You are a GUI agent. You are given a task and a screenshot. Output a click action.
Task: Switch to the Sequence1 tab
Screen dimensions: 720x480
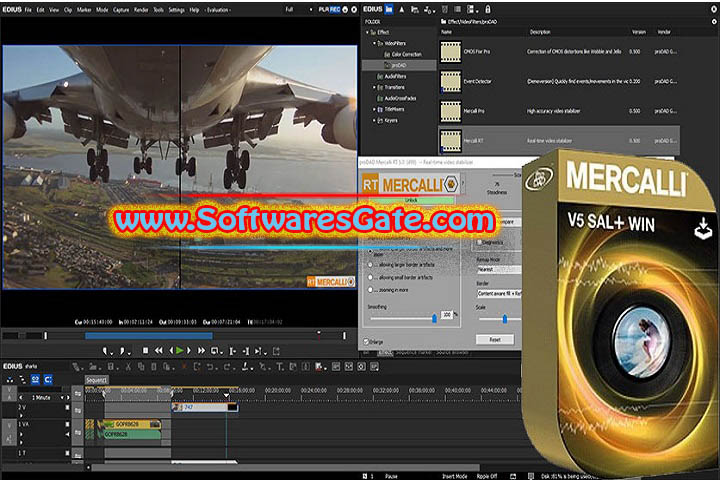96,380
